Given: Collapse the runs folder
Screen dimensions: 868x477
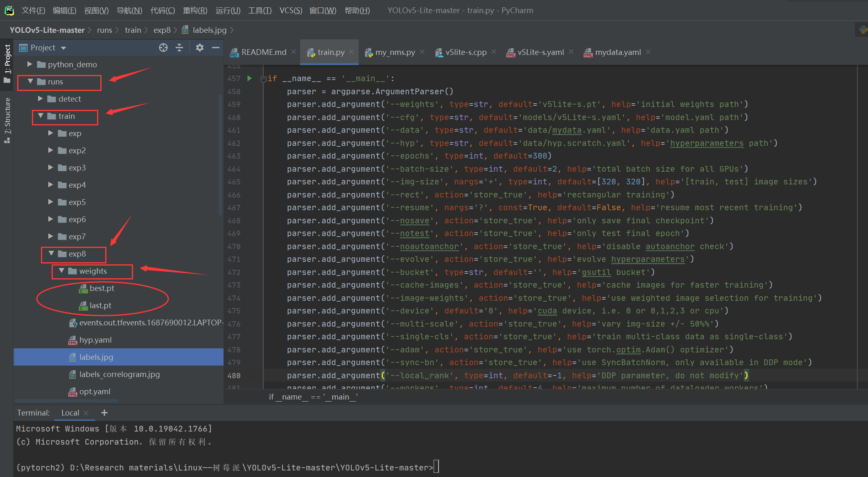Looking at the screenshot, I should [30, 82].
